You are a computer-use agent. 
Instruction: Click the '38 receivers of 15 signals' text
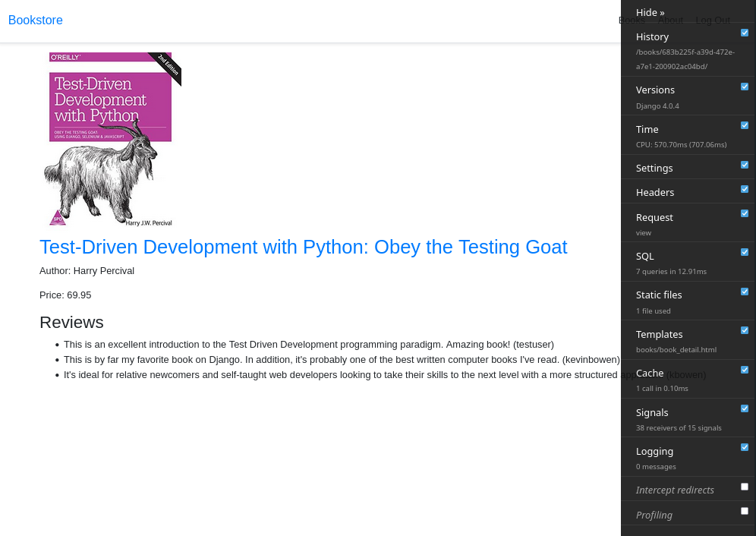pos(679,428)
